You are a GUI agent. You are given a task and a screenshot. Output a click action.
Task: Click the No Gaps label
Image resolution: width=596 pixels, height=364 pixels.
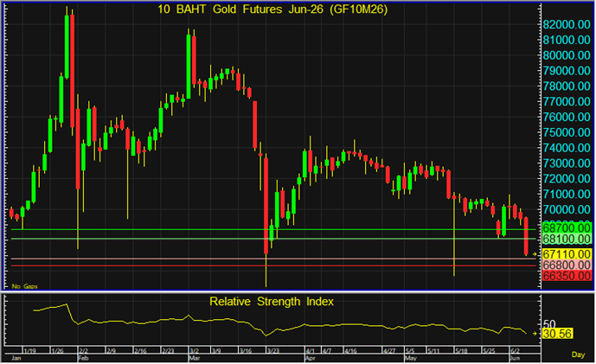tap(25, 286)
